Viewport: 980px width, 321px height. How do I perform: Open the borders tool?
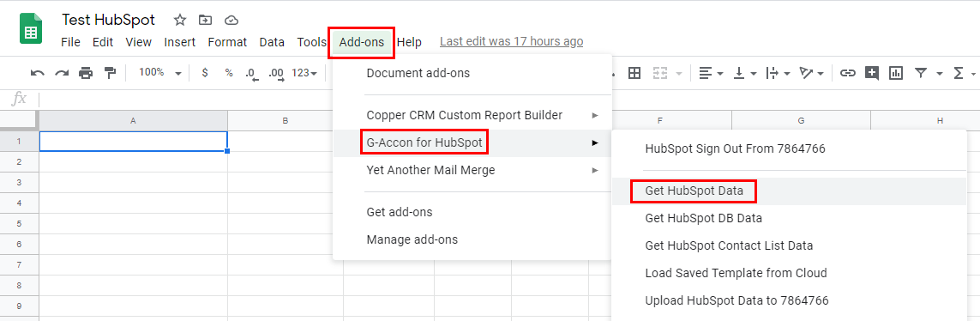point(634,73)
